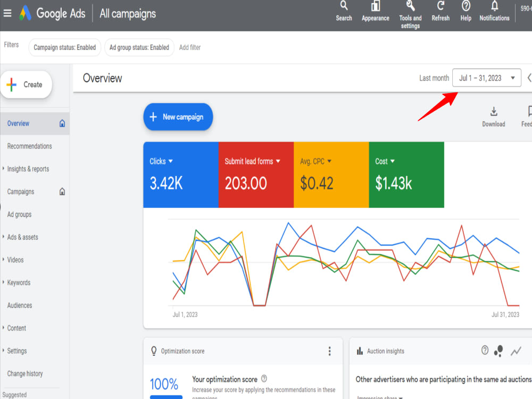Open the Clicks metric dropdown
This screenshot has height=399, width=532.
pyautogui.click(x=161, y=161)
